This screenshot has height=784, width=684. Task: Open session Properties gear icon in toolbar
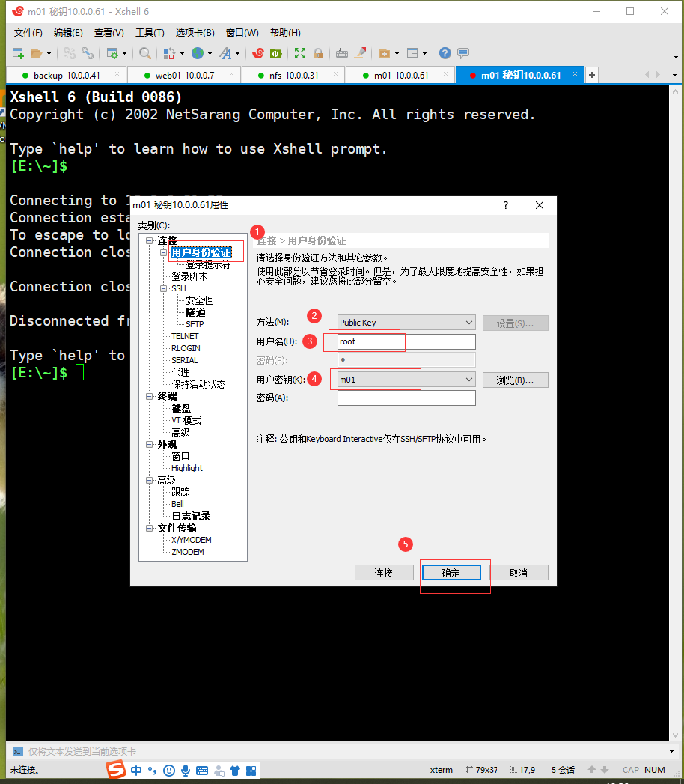pyautogui.click(x=112, y=53)
